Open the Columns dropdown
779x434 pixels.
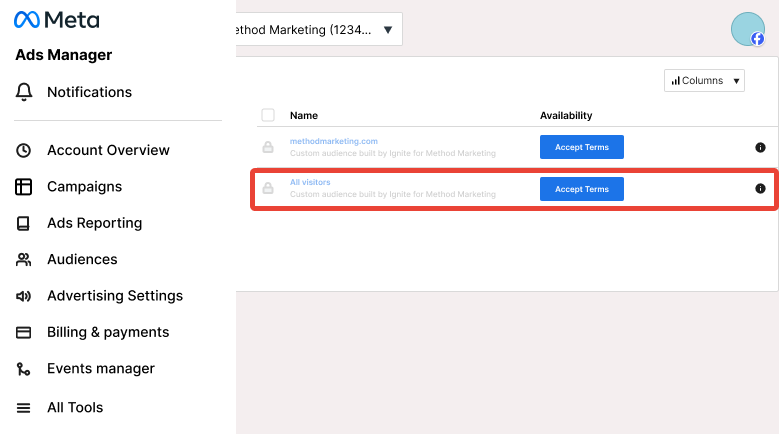[x=704, y=80]
